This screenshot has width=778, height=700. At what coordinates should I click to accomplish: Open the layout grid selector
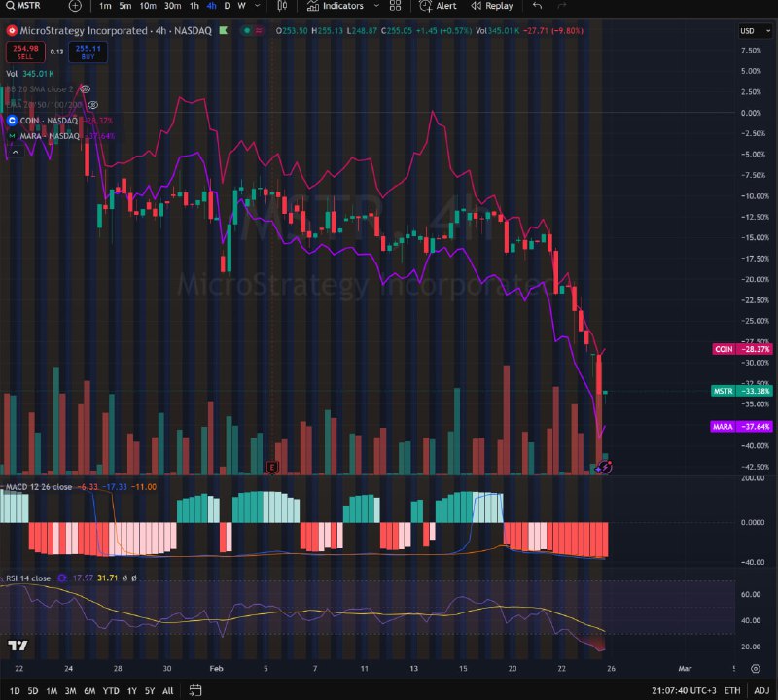click(395, 6)
